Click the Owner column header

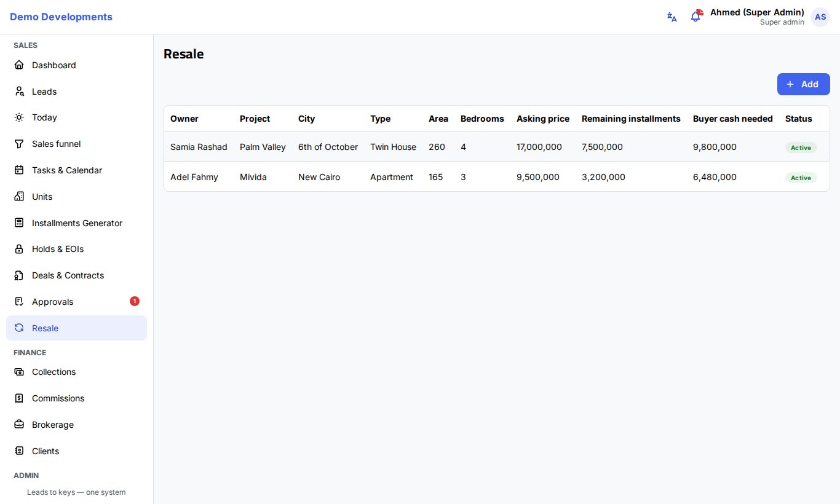point(184,119)
